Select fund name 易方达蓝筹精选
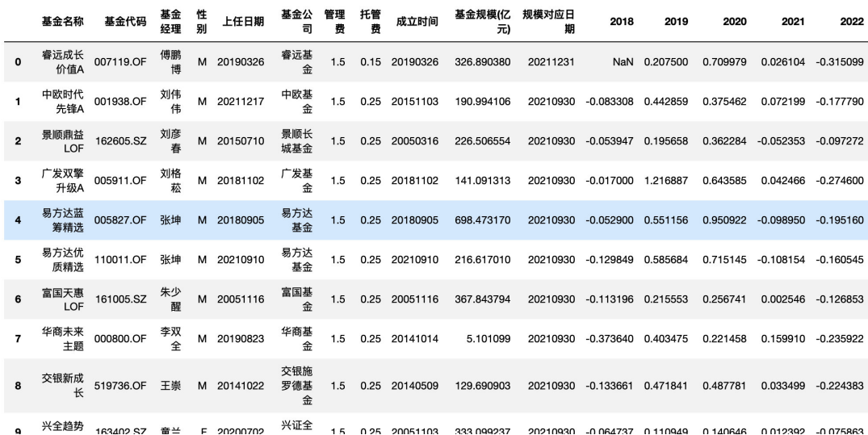868x435 pixels. [62, 220]
